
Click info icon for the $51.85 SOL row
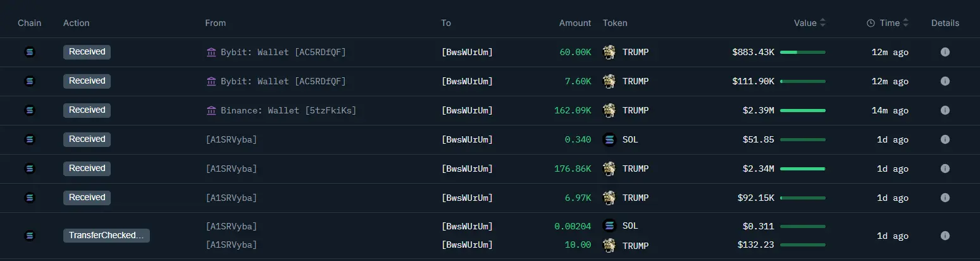(945, 139)
